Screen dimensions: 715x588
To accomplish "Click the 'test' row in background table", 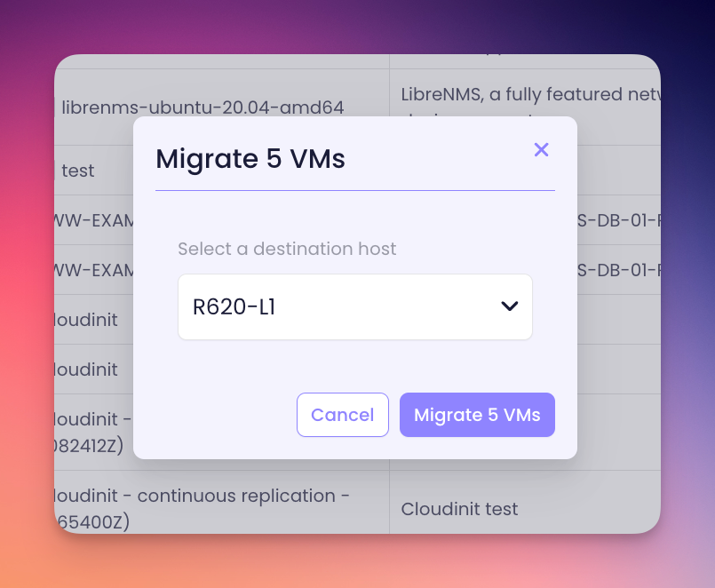I will point(78,171).
